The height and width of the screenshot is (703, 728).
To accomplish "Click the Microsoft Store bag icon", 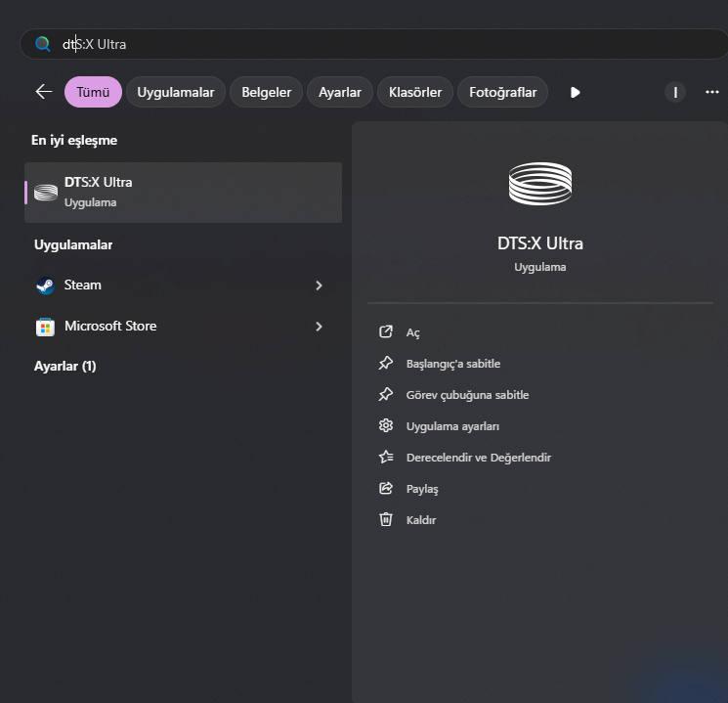I will coord(46,327).
